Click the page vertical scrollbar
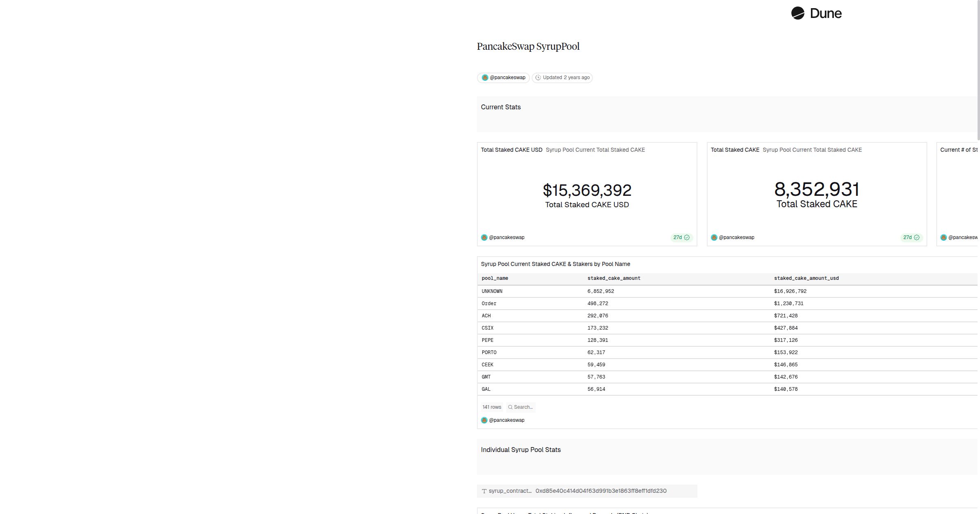The height and width of the screenshot is (514, 980). 978,69
